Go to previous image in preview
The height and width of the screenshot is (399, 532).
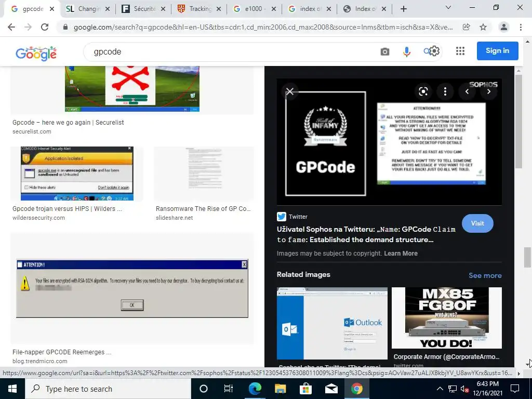coord(467,91)
